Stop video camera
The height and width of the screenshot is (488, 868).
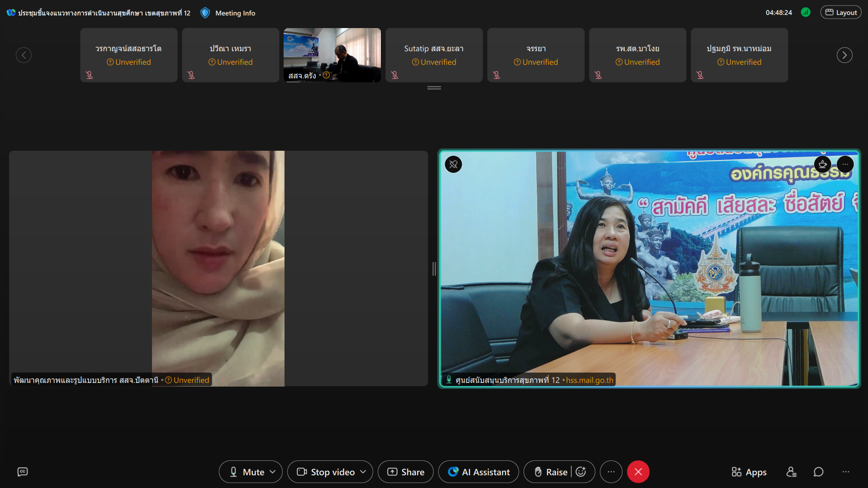coord(326,472)
